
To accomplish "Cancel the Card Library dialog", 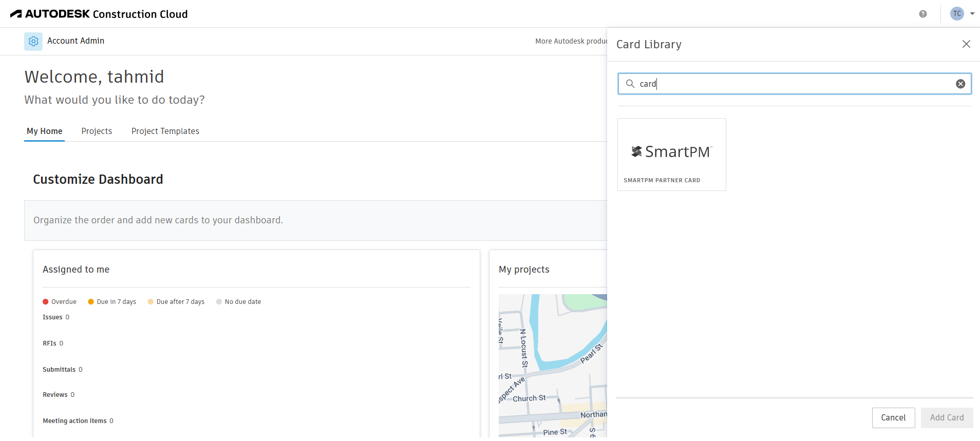I will [893, 418].
